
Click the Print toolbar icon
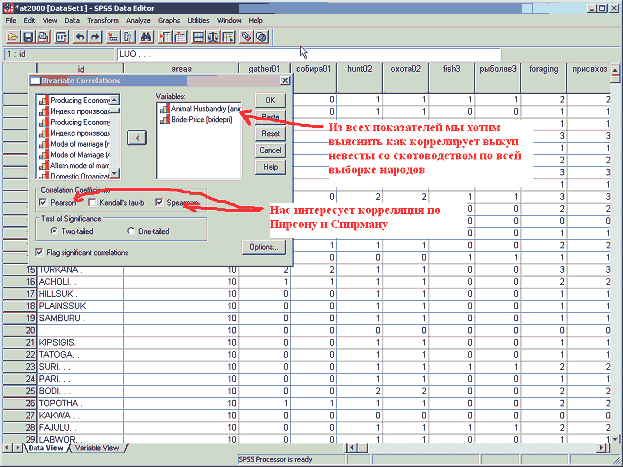(45, 36)
